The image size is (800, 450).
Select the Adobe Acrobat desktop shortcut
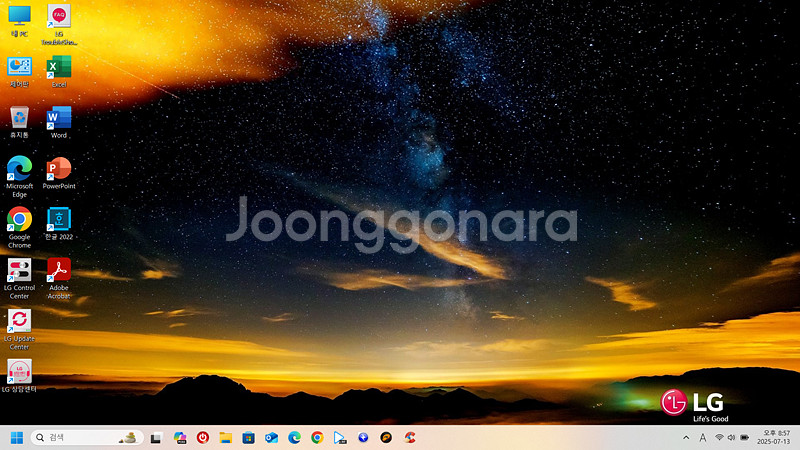(x=59, y=278)
